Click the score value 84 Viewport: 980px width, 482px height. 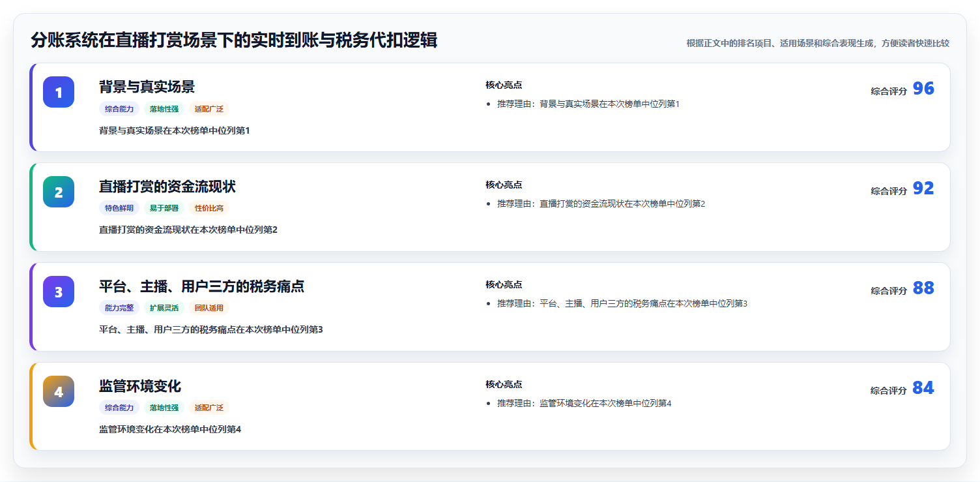click(923, 388)
